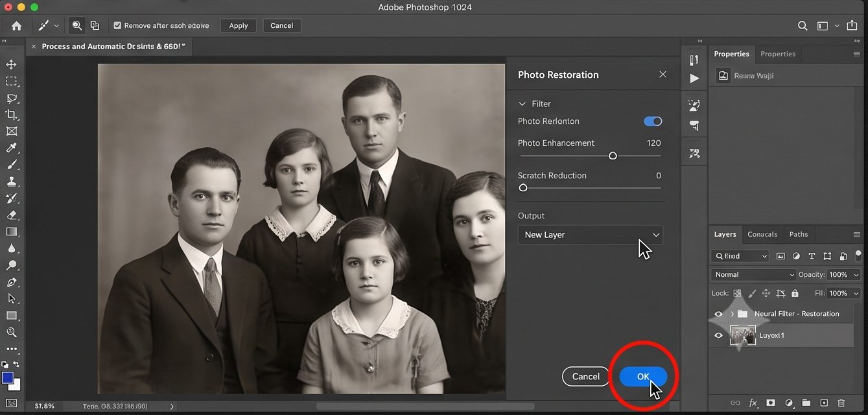Click Cancel in the options bar

pos(281,26)
